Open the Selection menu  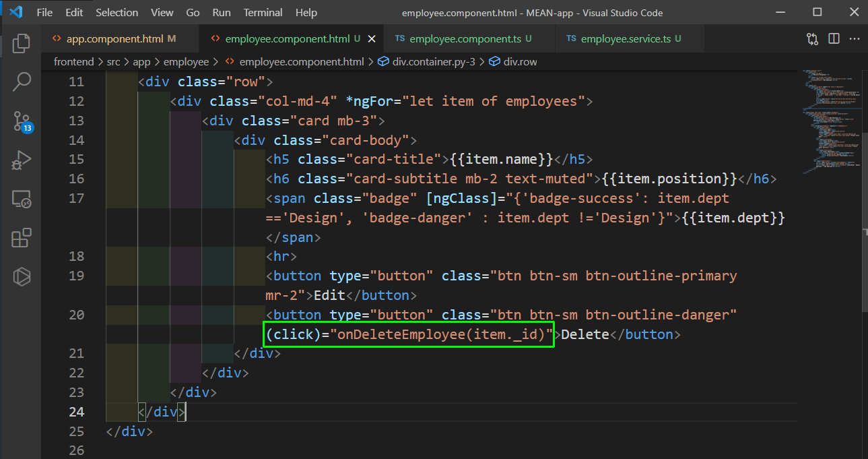(x=117, y=13)
